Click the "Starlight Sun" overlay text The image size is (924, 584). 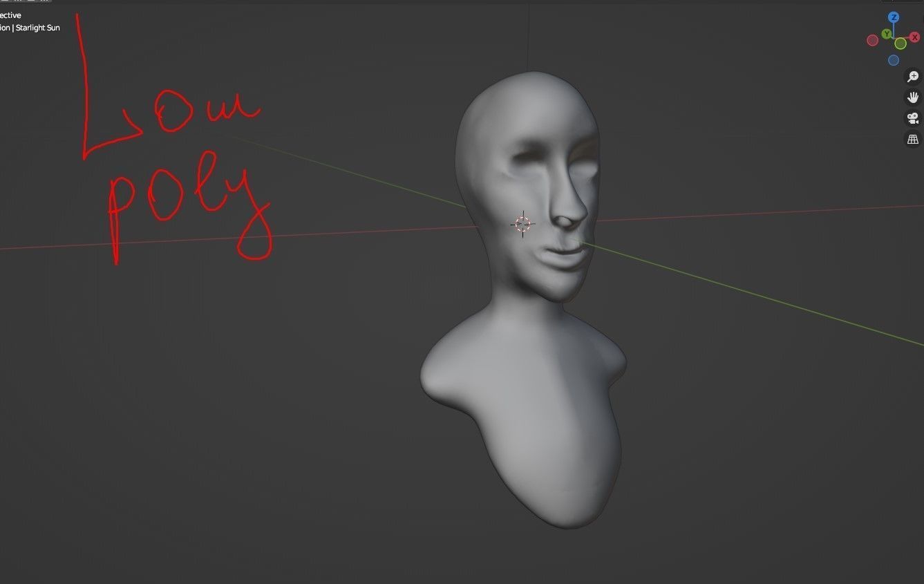click(x=38, y=28)
